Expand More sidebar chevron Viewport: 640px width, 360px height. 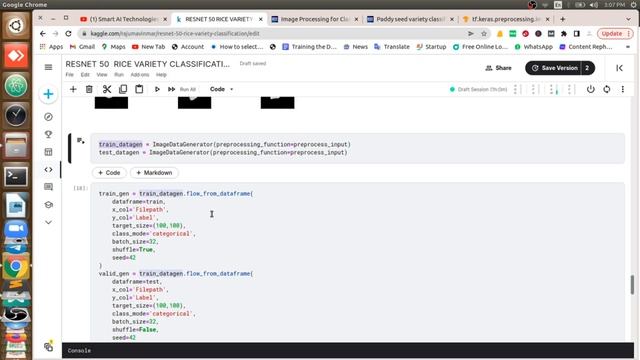(x=48, y=222)
